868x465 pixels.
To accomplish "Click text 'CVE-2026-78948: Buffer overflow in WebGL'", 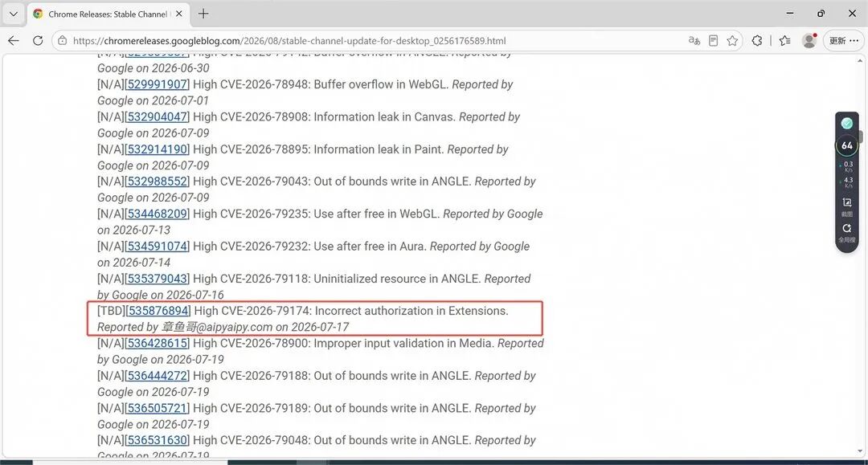I will 334,84.
